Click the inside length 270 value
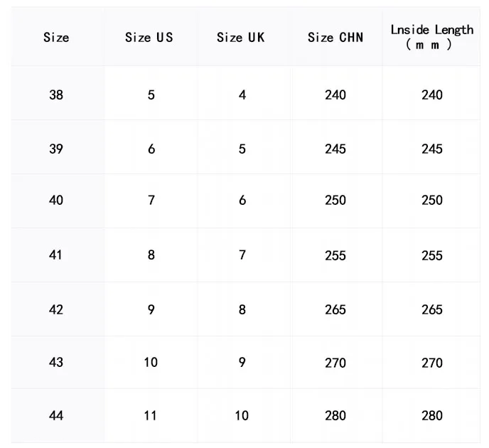Viewport: 489px width, 448px height. [432, 363]
